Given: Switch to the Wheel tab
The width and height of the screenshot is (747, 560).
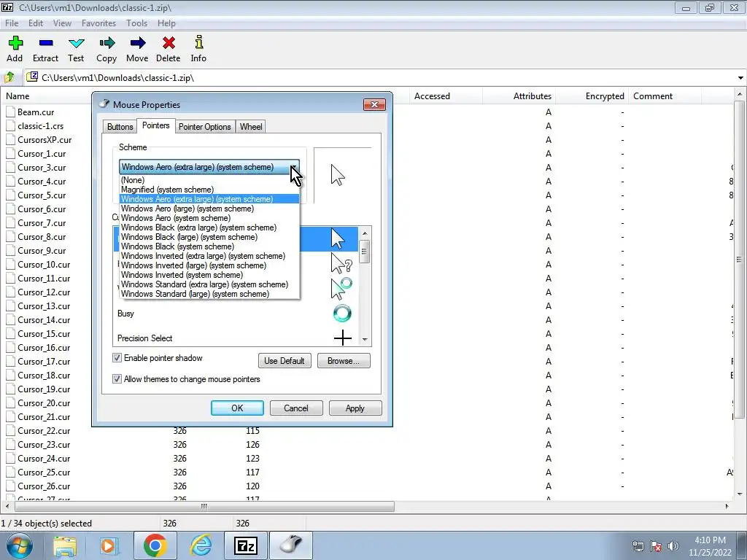Looking at the screenshot, I should pos(251,127).
